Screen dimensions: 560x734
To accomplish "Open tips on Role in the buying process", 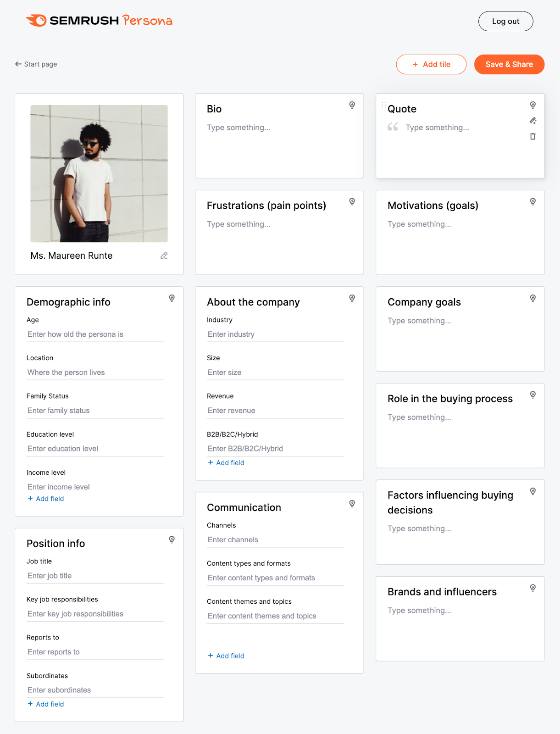I will coord(532,395).
